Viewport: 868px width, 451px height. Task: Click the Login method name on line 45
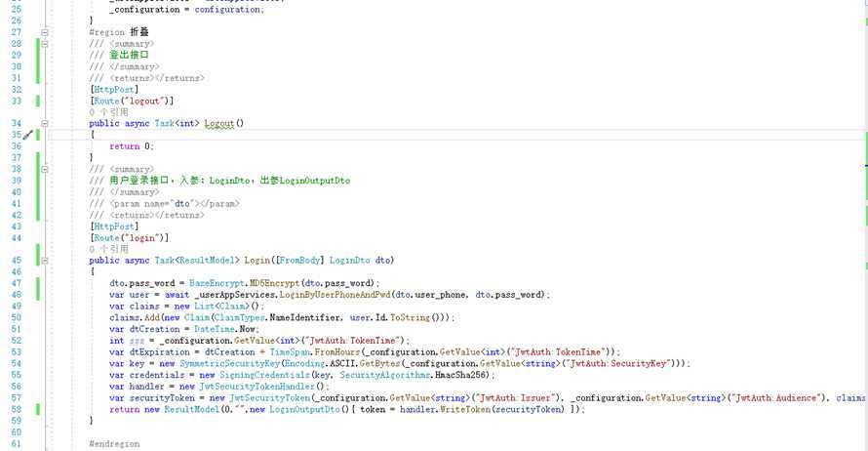(256, 261)
